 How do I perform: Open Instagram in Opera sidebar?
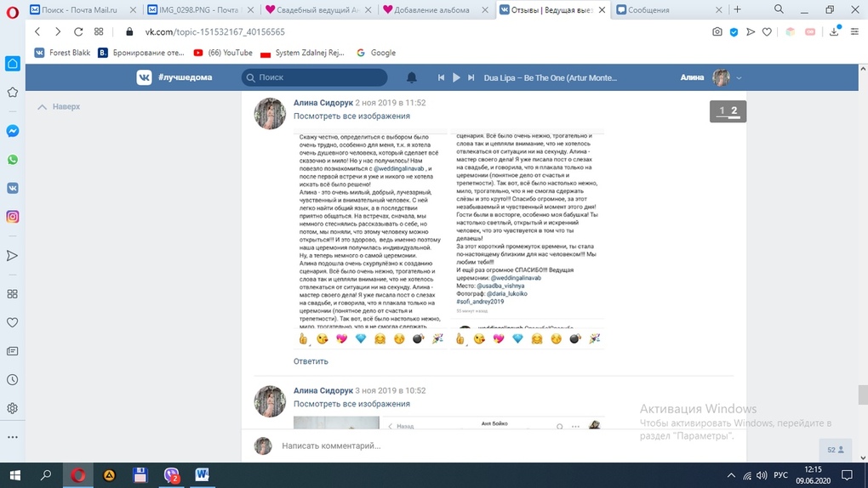pos(13,217)
